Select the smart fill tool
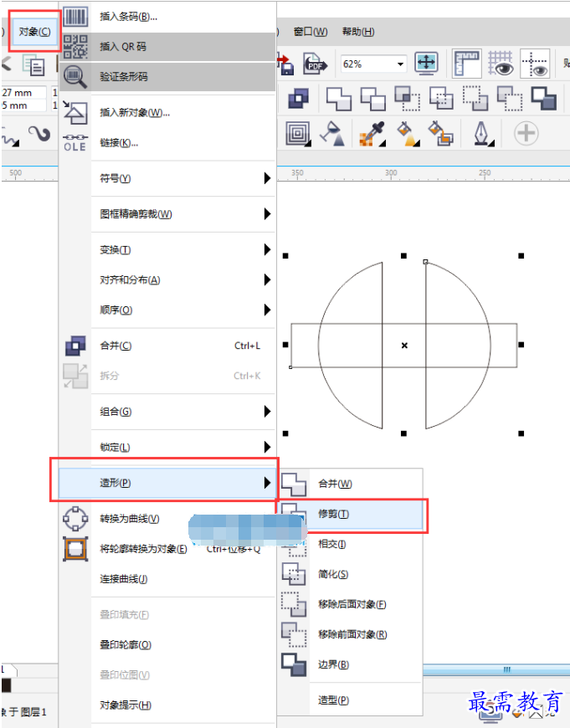This screenshot has width=570, height=728. pos(440,134)
